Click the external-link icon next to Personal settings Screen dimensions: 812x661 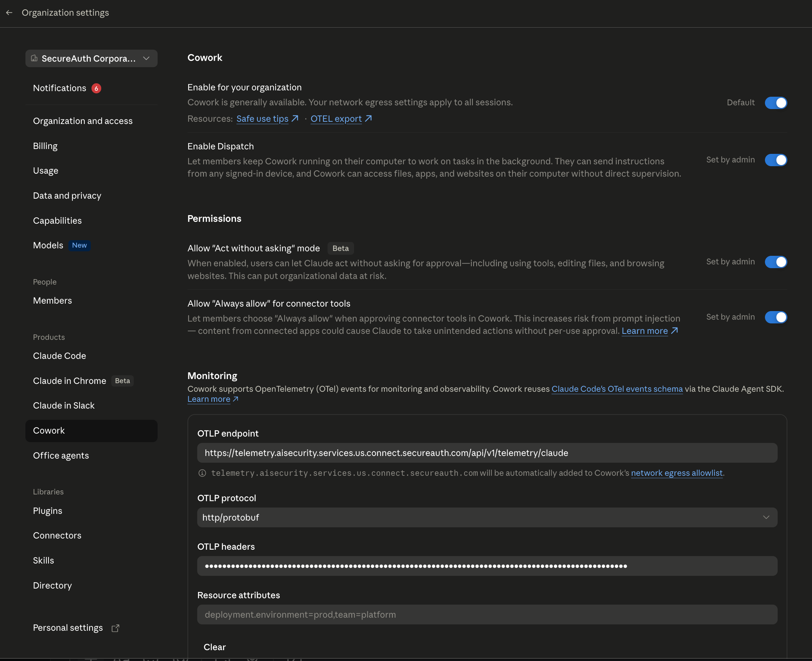point(115,628)
